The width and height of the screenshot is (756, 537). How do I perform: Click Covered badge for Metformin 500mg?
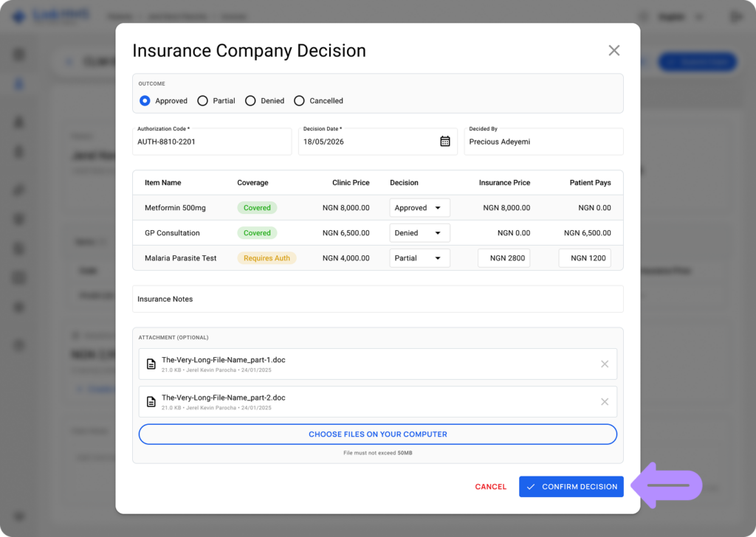(x=257, y=207)
